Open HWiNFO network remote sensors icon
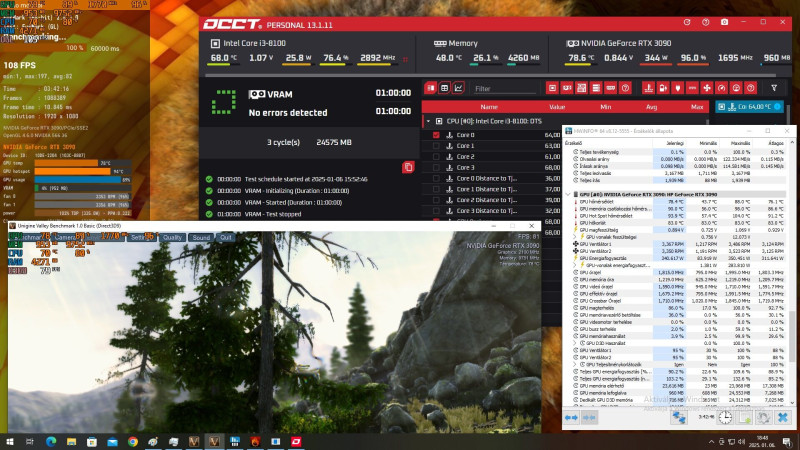 pos(679,417)
